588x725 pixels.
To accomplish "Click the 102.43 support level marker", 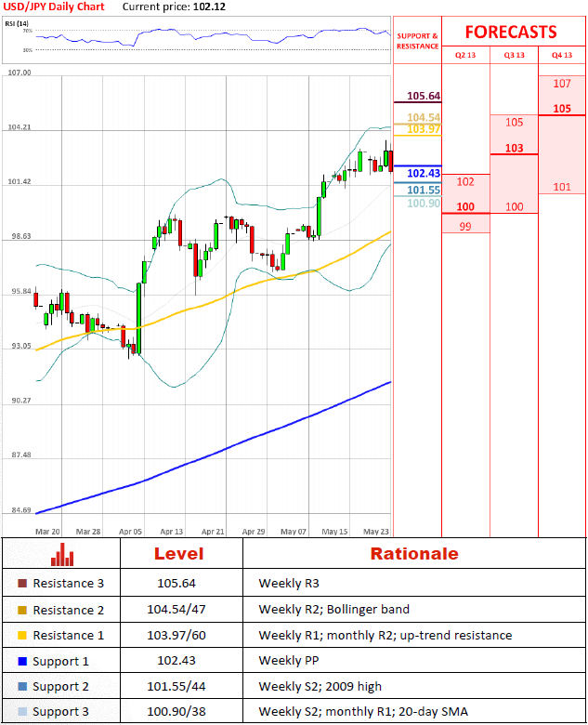I will [424, 173].
